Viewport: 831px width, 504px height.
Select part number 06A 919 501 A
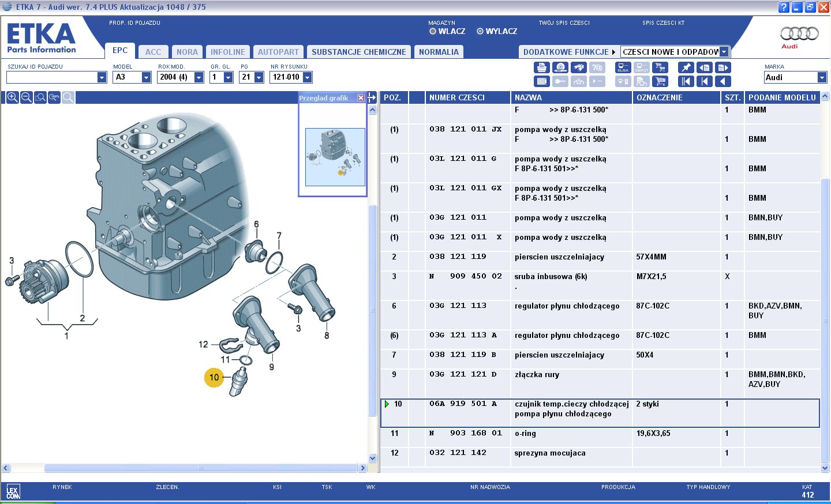463,404
